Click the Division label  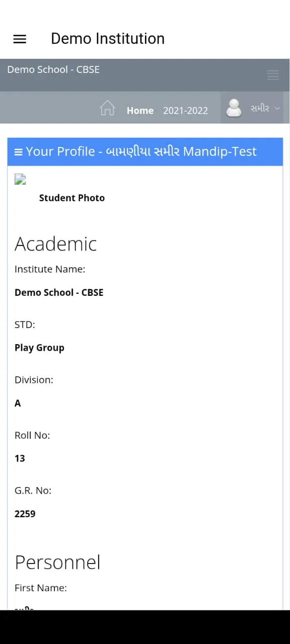34,380
